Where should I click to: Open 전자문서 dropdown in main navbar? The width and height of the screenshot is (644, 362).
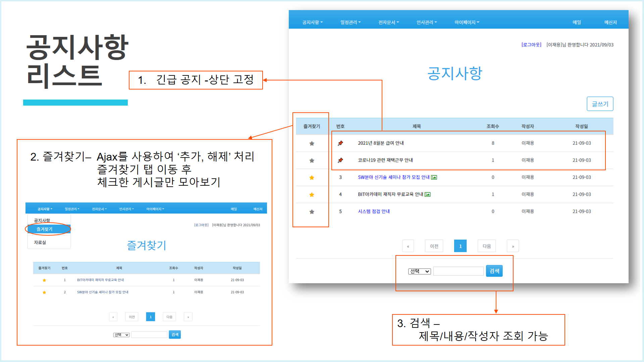click(389, 22)
